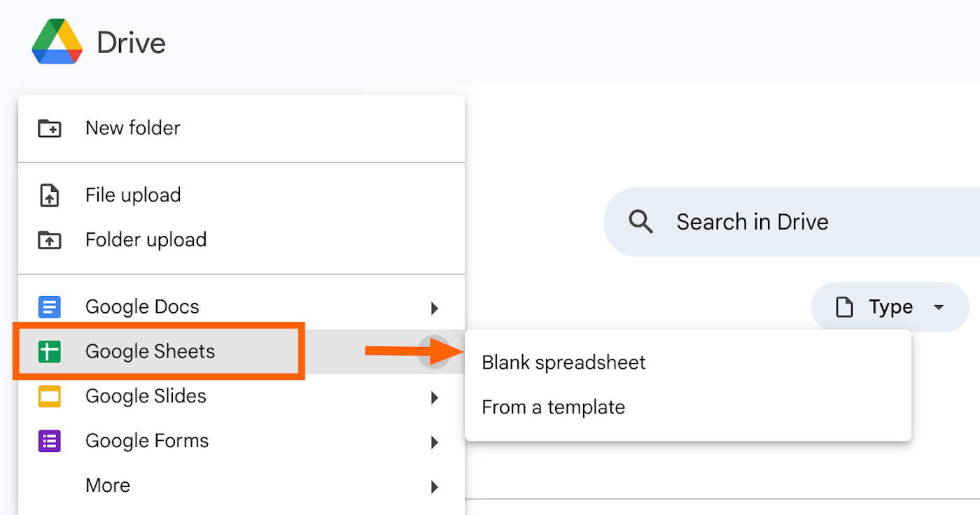
Task: Click the purple Google Forms icon
Action: (50, 441)
